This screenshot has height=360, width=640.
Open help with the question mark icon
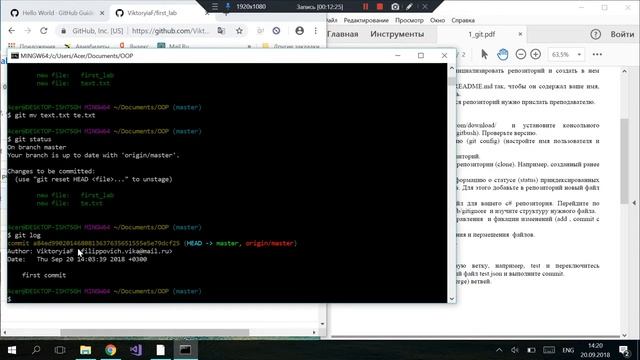[x=596, y=34]
